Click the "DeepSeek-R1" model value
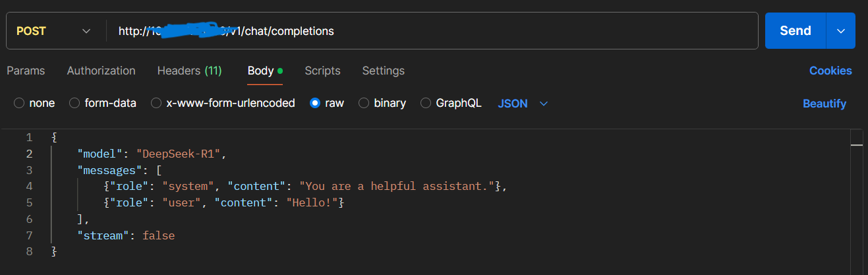 (181, 154)
